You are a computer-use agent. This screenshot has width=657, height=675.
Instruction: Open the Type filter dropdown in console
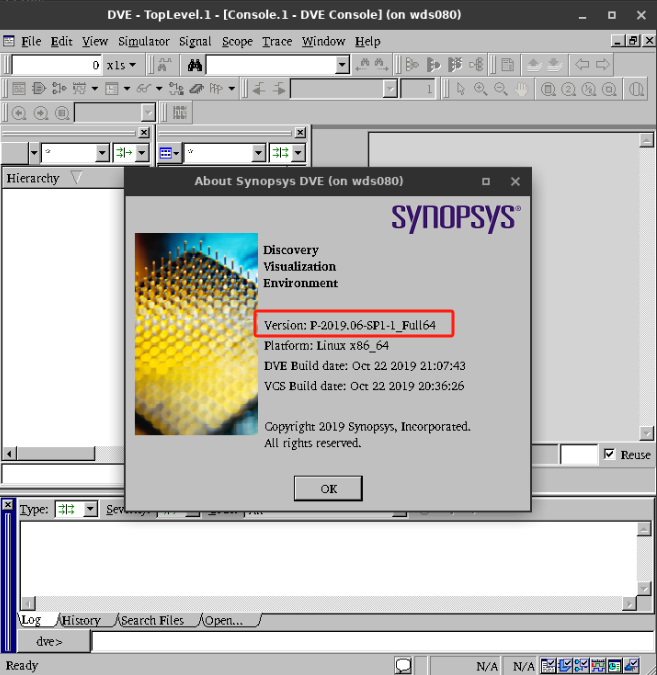pyautogui.click(x=90, y=509)
